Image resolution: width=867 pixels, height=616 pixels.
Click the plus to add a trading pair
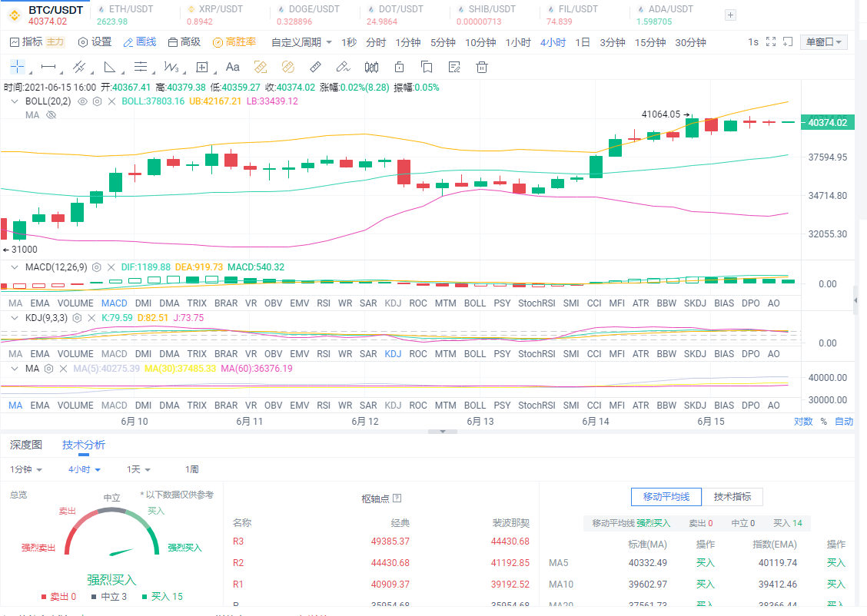coord(730,15)
